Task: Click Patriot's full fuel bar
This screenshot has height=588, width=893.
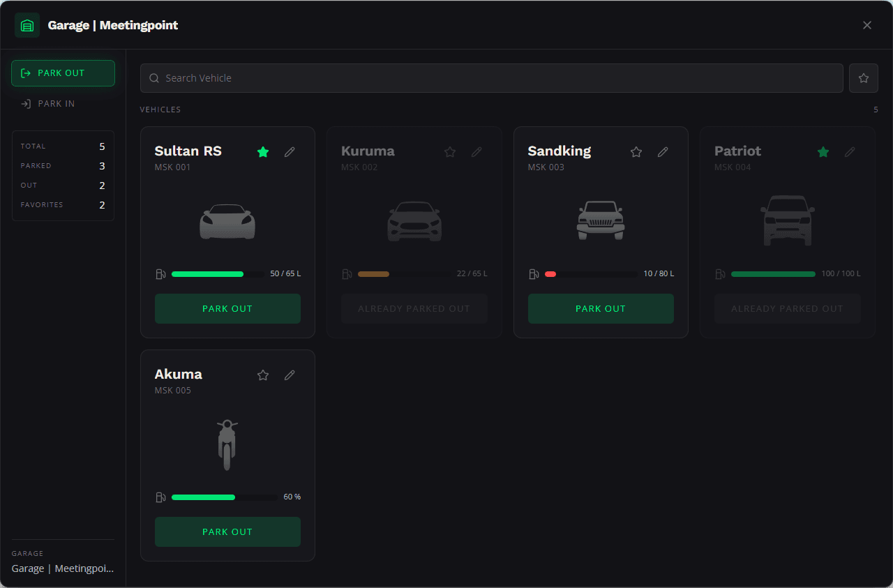Action: [x=773, y=274]
